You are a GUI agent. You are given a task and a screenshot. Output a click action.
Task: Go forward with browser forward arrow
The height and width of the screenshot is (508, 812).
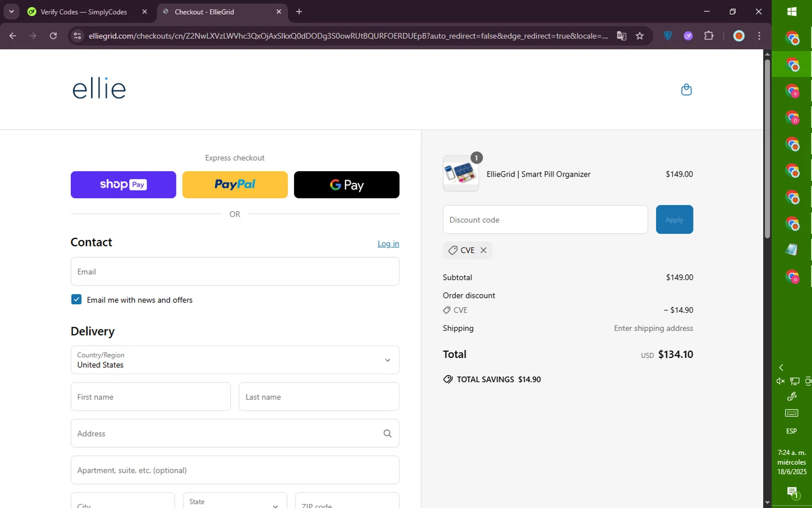point(33,36)
